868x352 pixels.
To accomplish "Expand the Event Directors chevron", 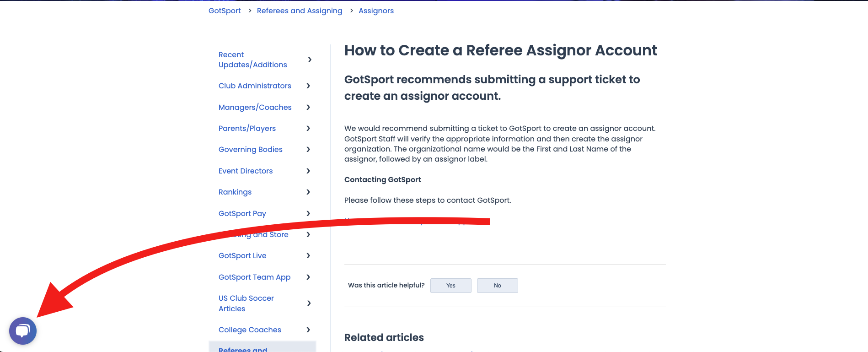I will (x=308, y=171).
